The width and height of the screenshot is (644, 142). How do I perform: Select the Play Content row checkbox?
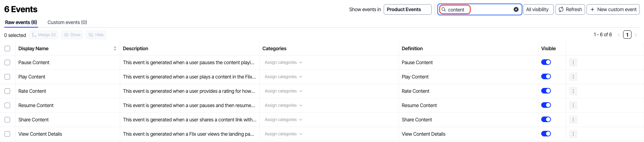coord(7,77)
